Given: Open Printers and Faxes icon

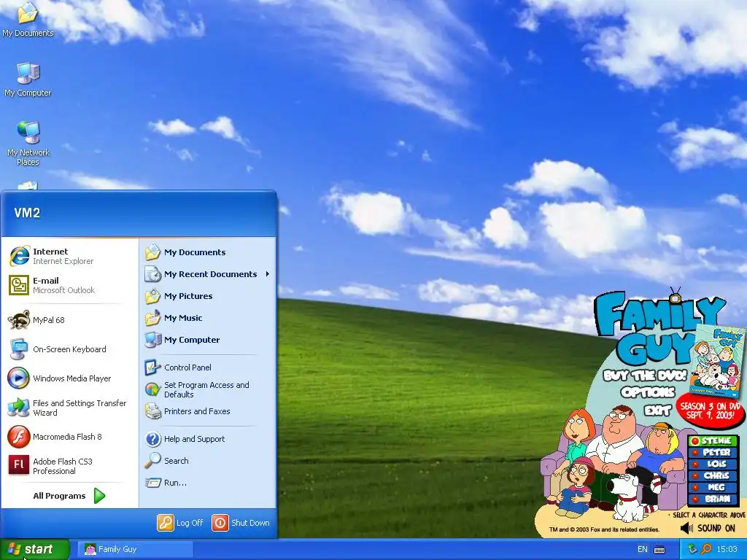Looking at the screenshot, I should 153,411.
